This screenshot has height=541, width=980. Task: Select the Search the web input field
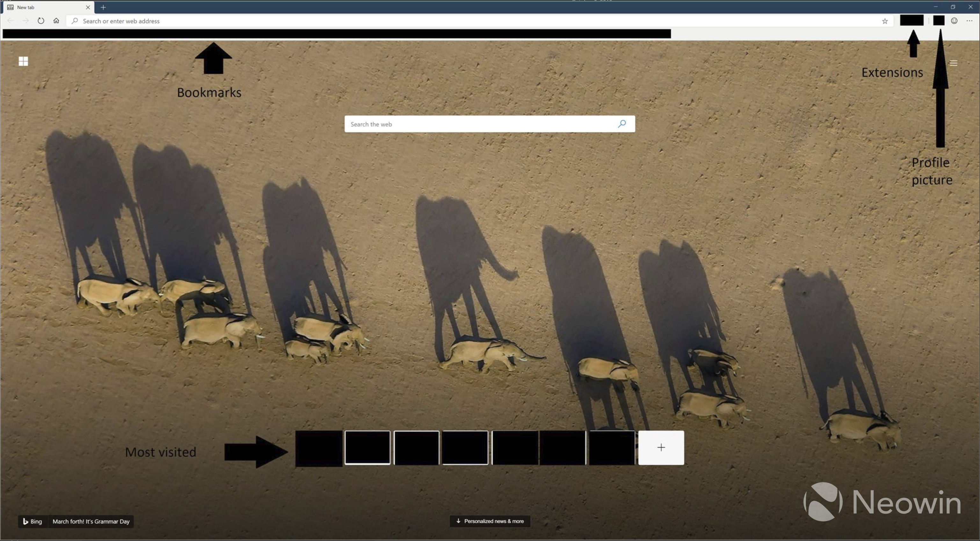tap(489, 124)
